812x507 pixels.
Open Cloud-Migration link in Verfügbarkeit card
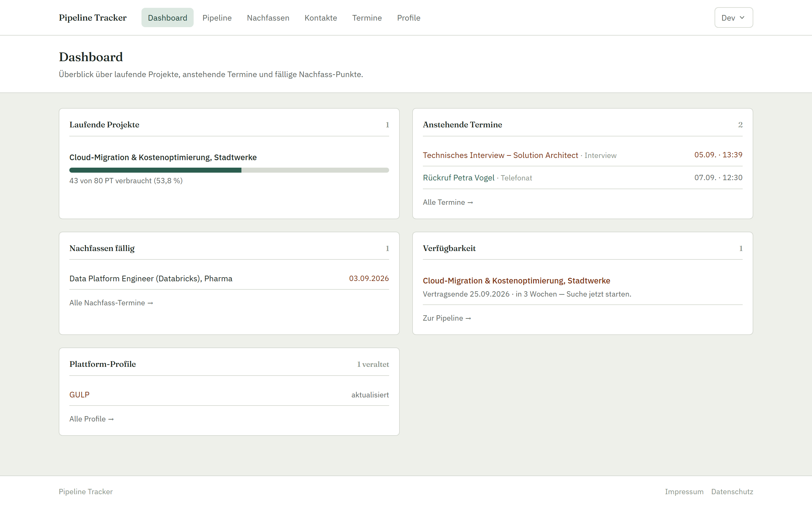click(x=516, y=281)
